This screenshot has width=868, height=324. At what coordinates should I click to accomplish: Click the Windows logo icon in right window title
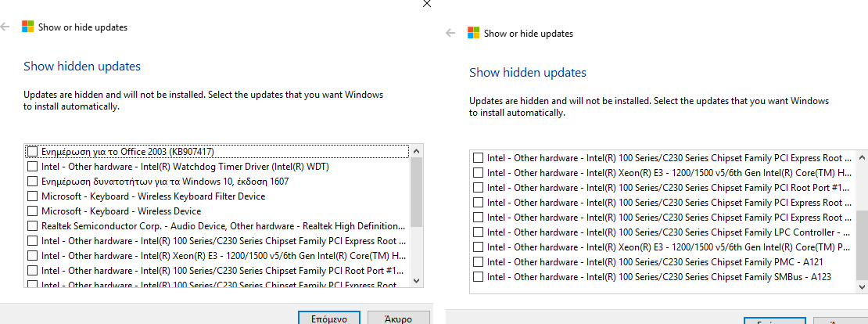473,33
